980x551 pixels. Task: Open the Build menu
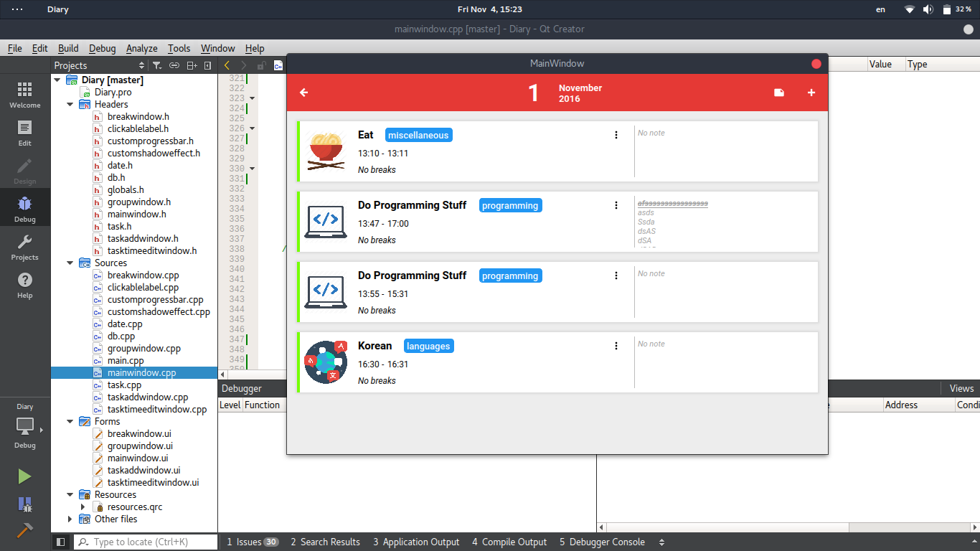pyautogui.click(x=68, y=48)
